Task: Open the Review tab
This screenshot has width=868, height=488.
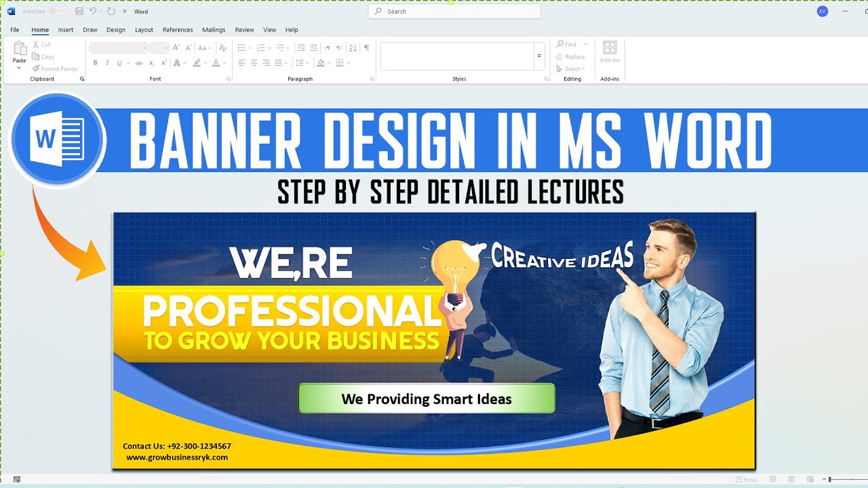Action: coord(244,30)
